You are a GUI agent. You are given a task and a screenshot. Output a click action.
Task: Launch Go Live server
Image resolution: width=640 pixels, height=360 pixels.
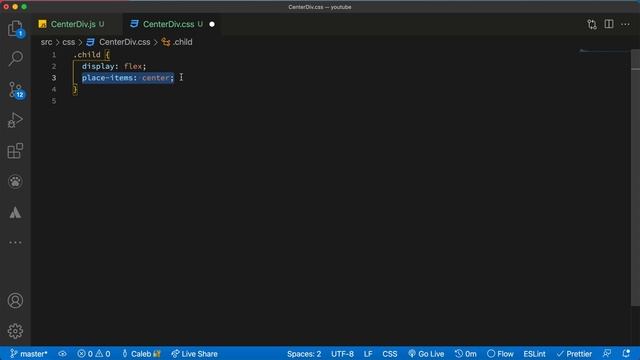tap(426, 354)
